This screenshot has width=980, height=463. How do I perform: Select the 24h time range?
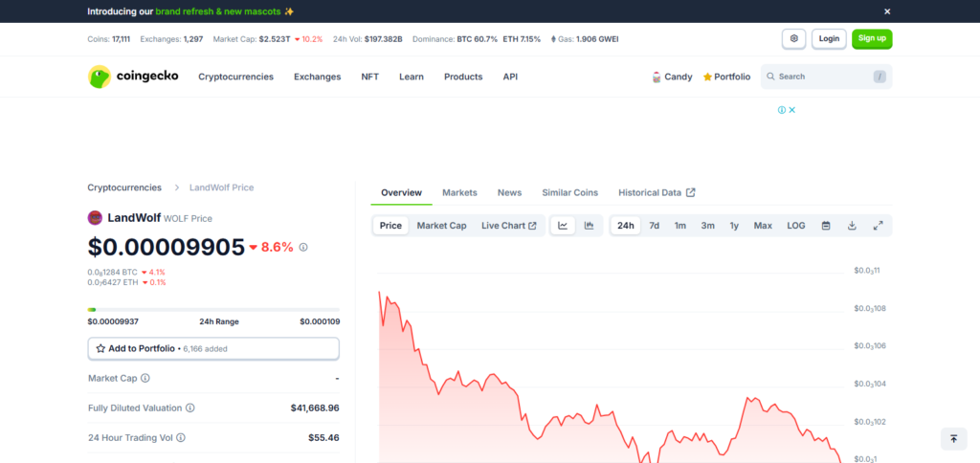(626, 226)
